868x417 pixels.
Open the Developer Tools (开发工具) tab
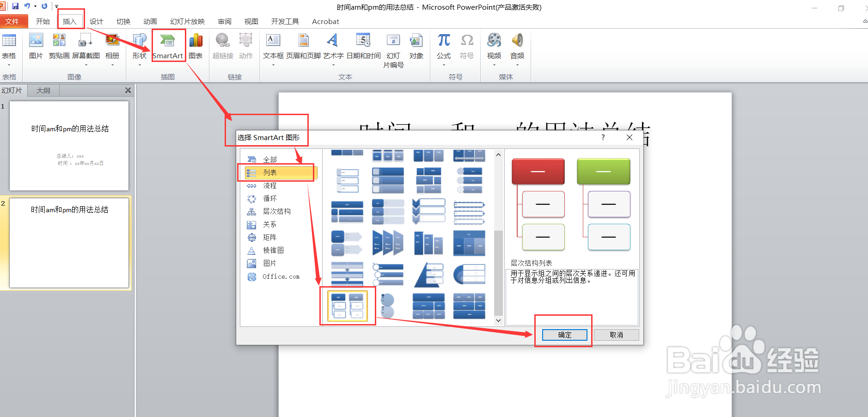(x=285, y=21)
